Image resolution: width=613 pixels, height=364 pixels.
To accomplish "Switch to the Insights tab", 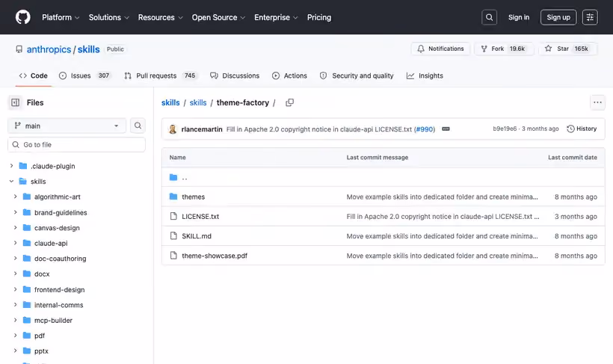I will click(425, 75).
